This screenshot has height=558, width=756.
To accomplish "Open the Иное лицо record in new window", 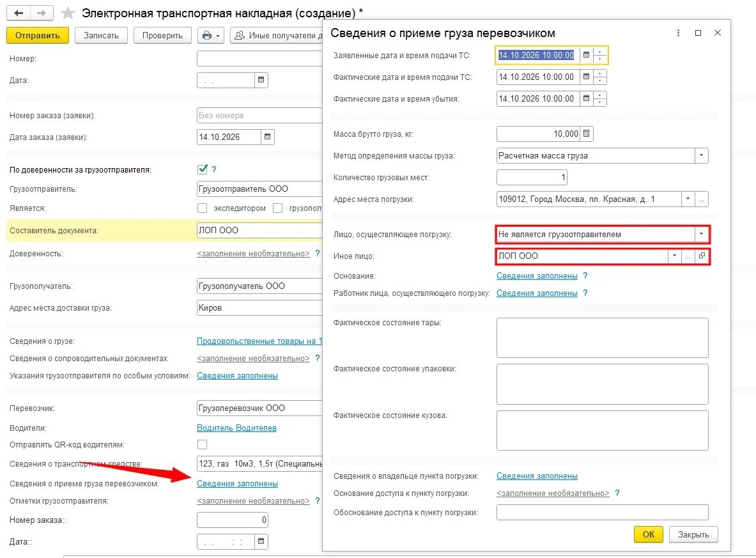I will [x=702, y=256].
